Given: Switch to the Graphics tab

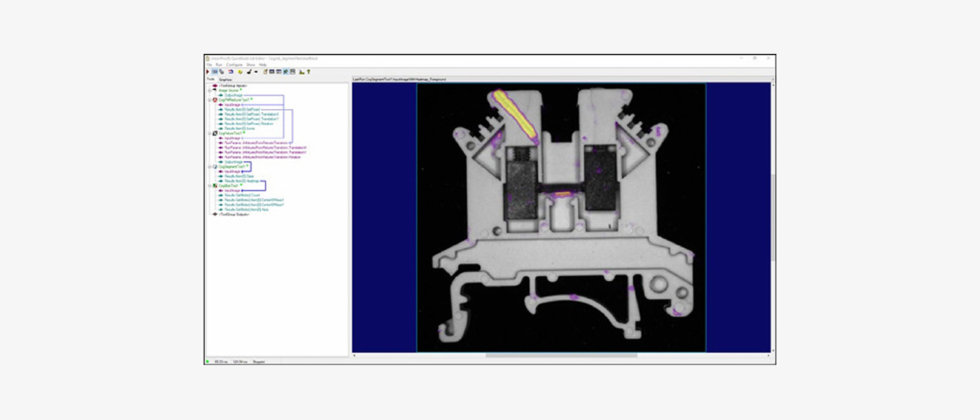Looking at the screenshot, I should point(225,80).
